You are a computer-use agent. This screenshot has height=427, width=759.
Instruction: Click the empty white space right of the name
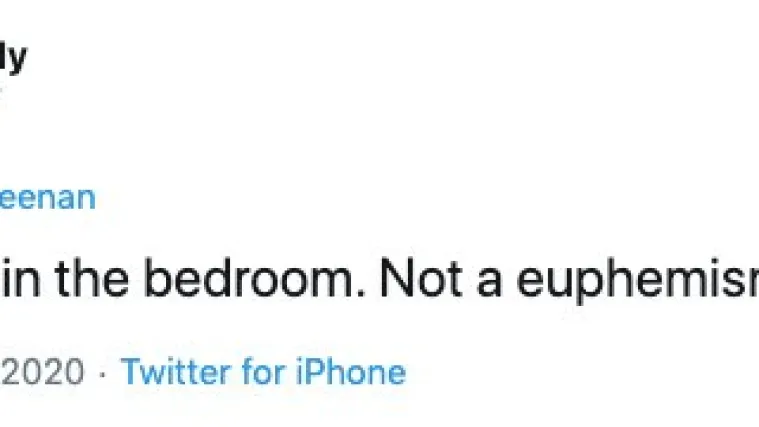(x=387, y=58)
